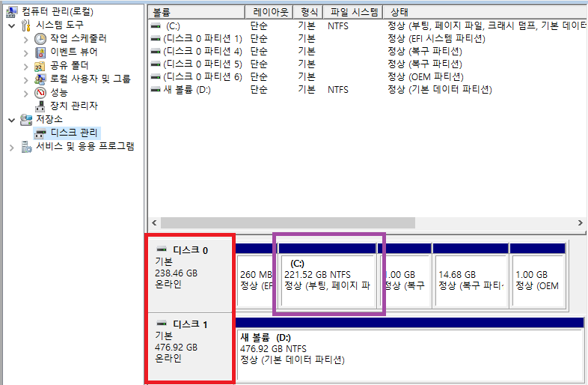Click the drive icon beside 디스크 0 파티션 5
Image resolution: width=588 pixels, height=385 pixels.
156,64
